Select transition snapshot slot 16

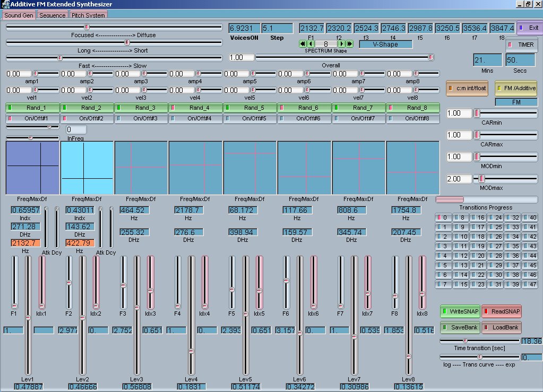coord(478,217)
